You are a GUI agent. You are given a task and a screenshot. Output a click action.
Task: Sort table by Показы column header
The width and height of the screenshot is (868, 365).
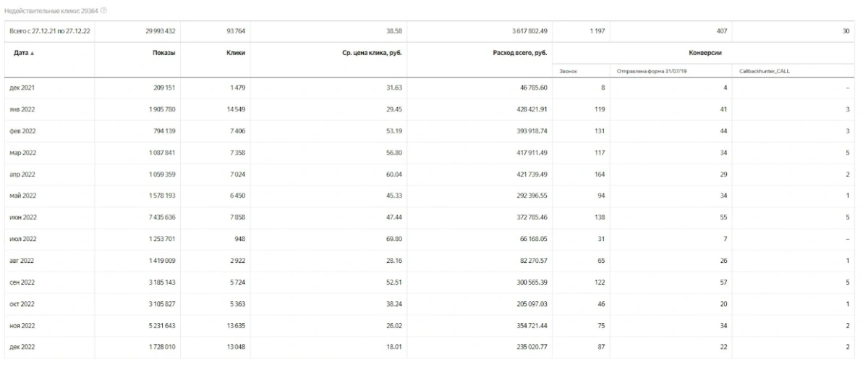click(165, 53)
